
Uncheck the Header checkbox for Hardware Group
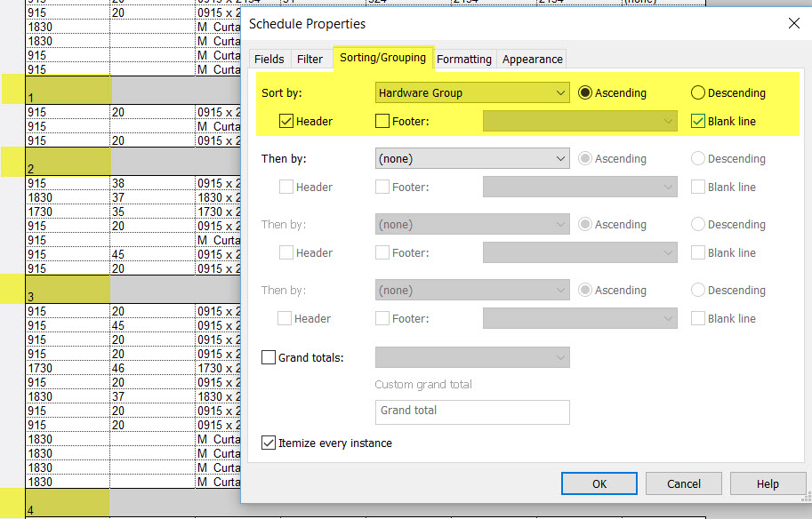tap(286, 121)
